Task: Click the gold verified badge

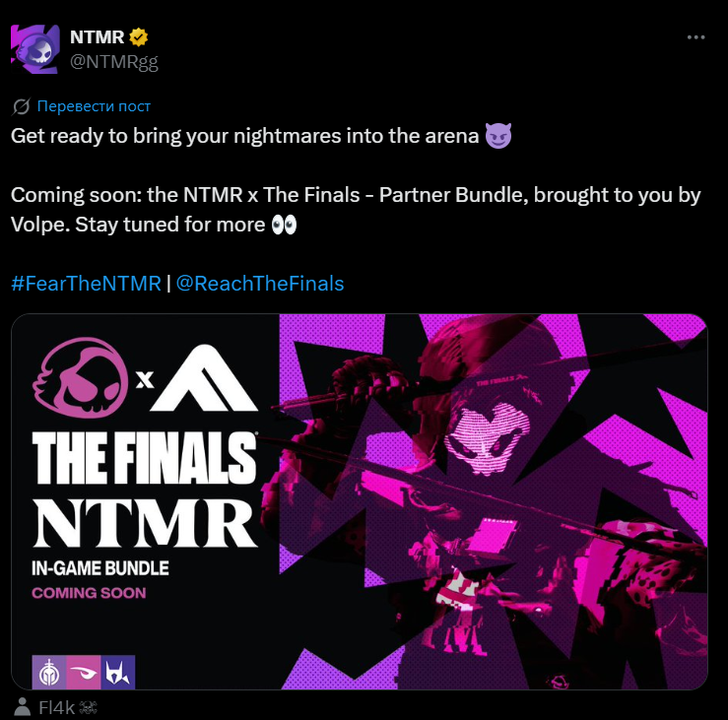Action: click(x=138, y=37)
